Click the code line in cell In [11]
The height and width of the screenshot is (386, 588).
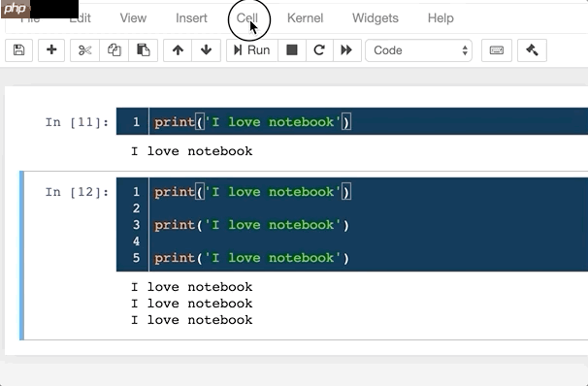point(252,122)
